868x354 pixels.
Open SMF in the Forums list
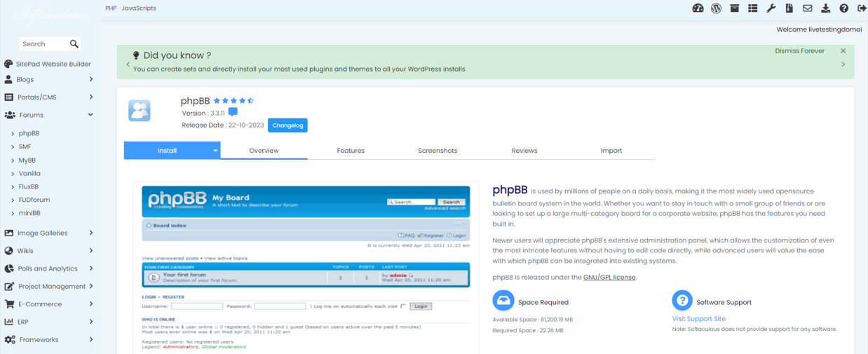pos(25,147)
